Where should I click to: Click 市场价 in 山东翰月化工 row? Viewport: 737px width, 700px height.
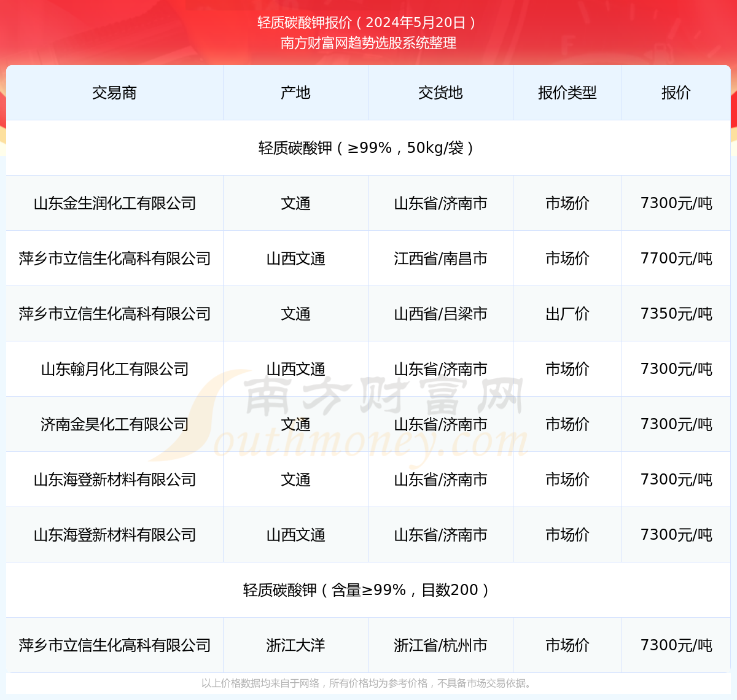click(x=567, y=369)
